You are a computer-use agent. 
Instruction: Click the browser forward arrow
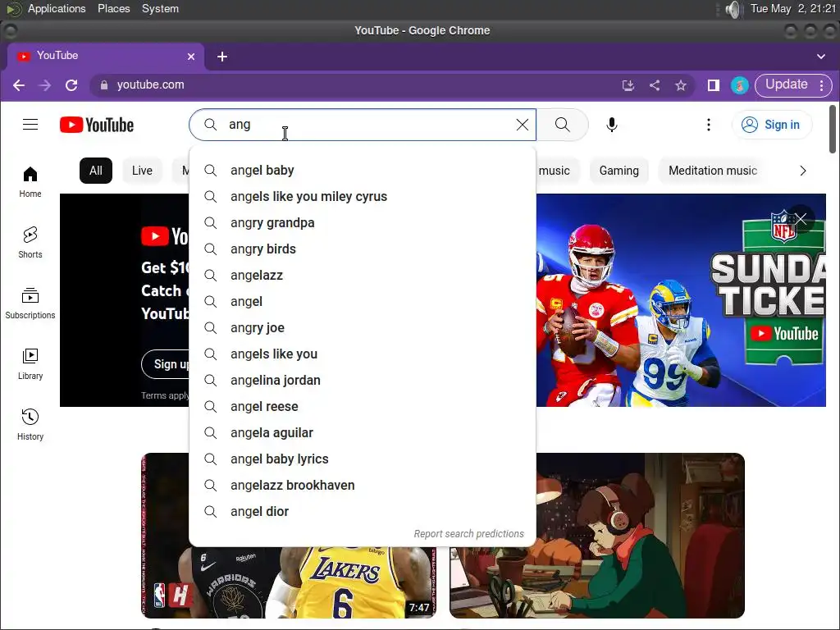pos(45,85)
